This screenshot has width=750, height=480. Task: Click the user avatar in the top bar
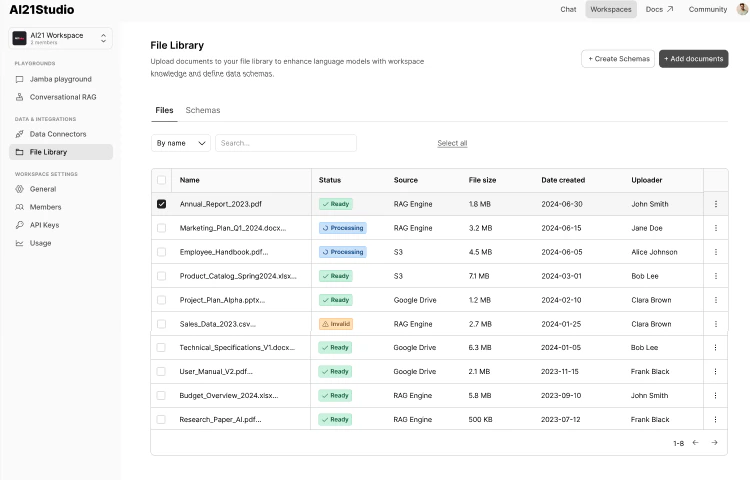point(742,9)
